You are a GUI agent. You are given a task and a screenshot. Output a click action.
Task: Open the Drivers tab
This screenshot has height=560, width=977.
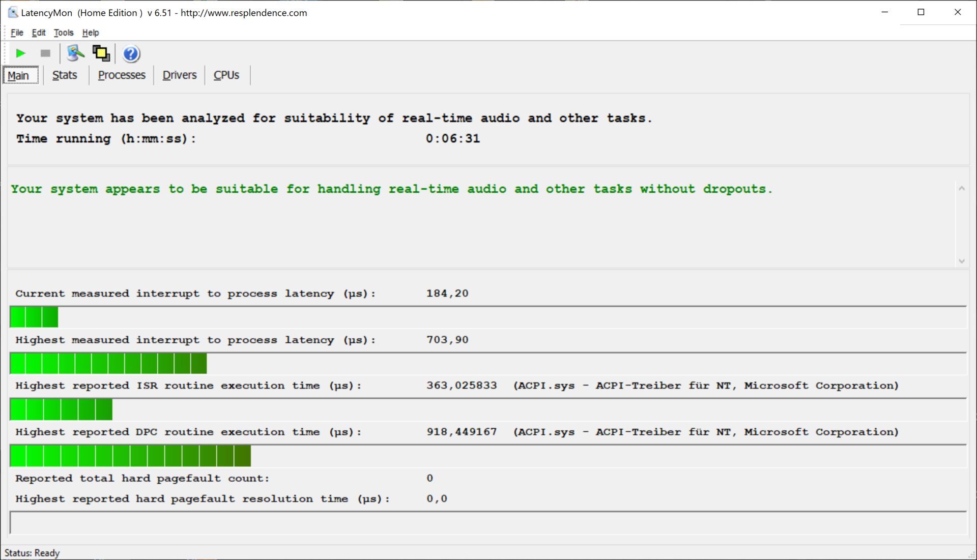179,75
